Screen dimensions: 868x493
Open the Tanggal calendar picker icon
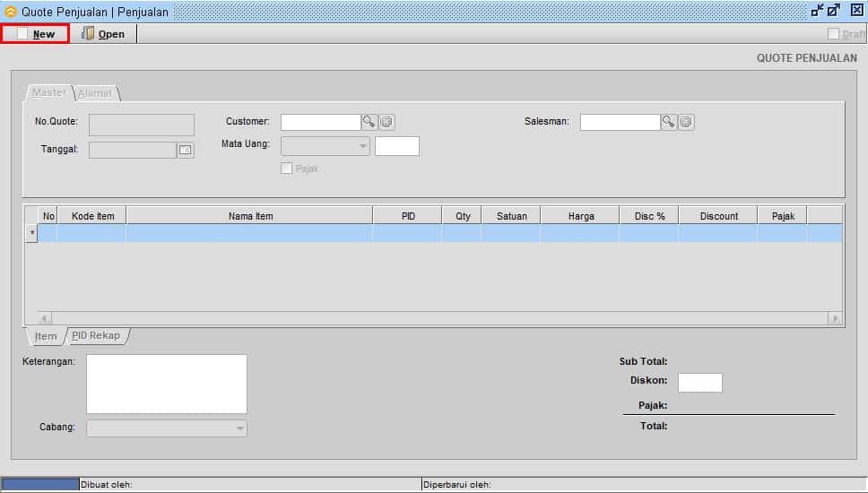(186, 150)
